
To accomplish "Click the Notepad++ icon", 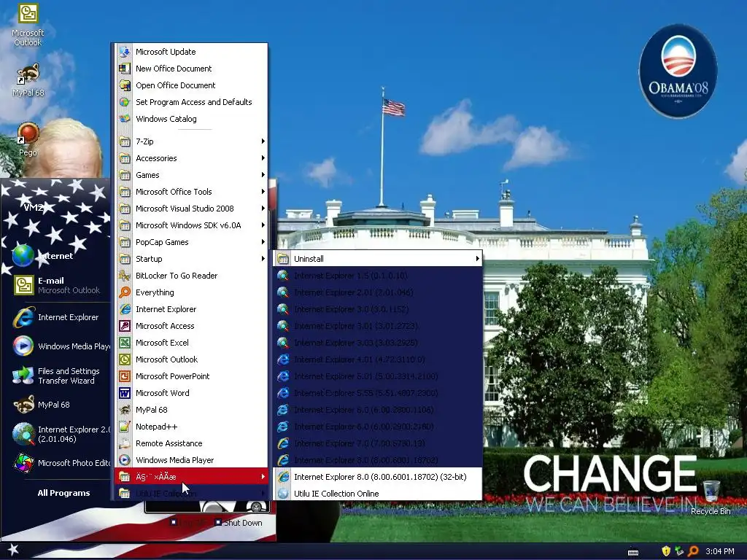I will (x=124, y=427).
